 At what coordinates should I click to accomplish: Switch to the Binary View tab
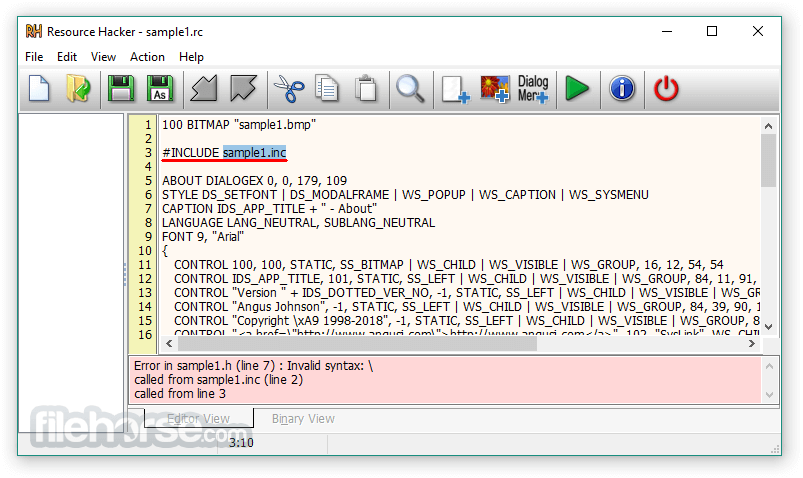tap(303, 419)
